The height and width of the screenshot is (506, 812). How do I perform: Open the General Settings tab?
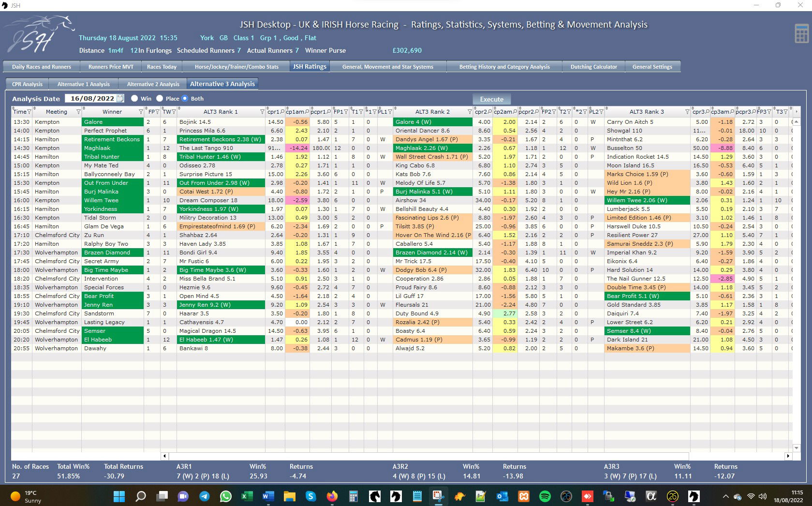click(x=652, y=67)
